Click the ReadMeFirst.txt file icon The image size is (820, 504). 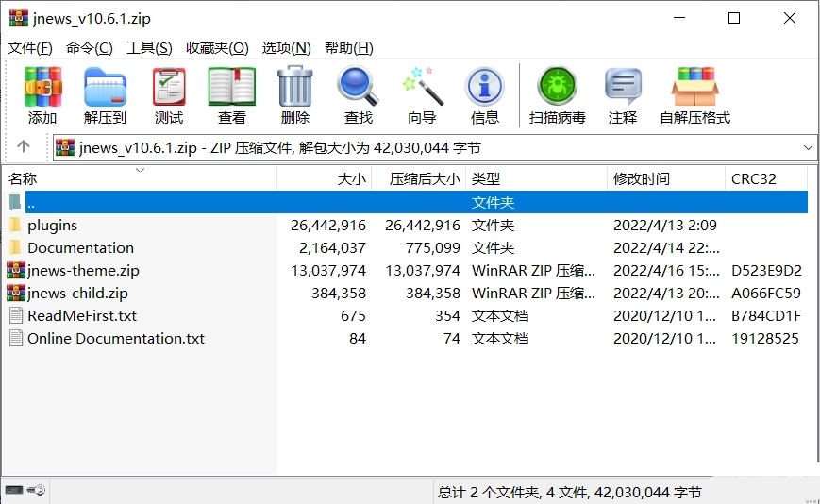16,316
